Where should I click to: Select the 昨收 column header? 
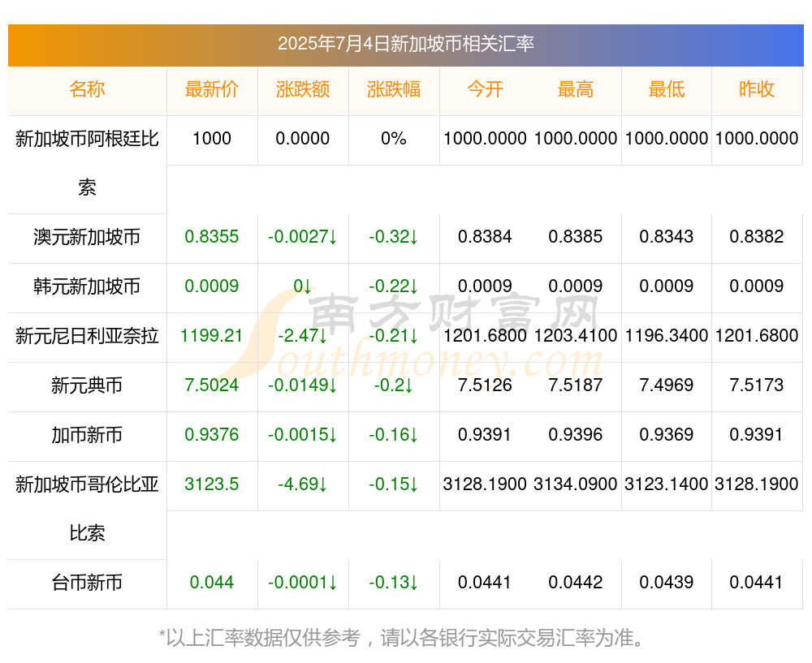(757, 89)
